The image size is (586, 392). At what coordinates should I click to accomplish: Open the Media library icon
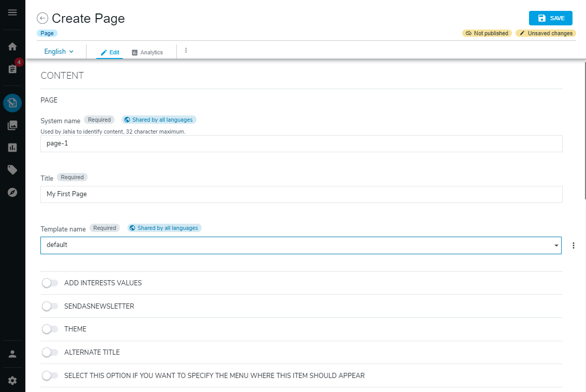coord(12,125)
